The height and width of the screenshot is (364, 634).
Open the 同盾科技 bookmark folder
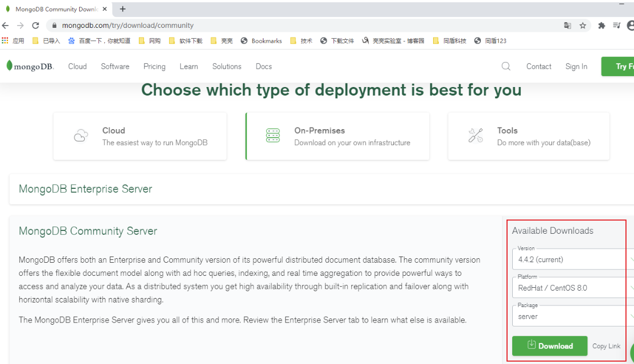(x=449, y=41)
